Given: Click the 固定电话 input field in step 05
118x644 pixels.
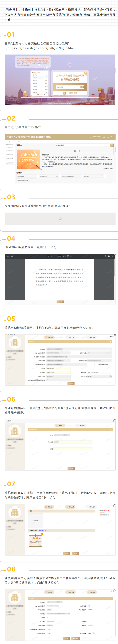Looking at the screenshot, I should click(x=99, y=372).
